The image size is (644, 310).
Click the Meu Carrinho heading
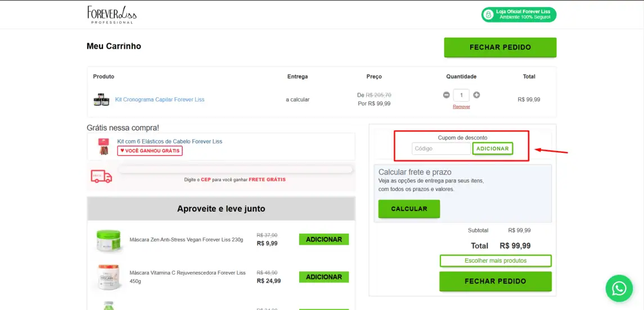114,47
